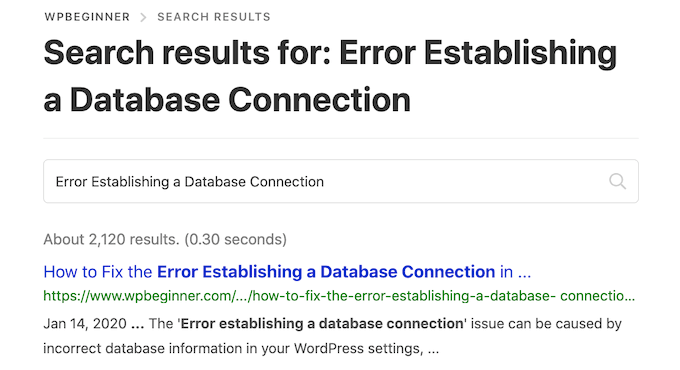This screenshot has width=680, height=370.
Task: Open the WPBEGINNER breadcrumb link
Action: pos(87,17)
